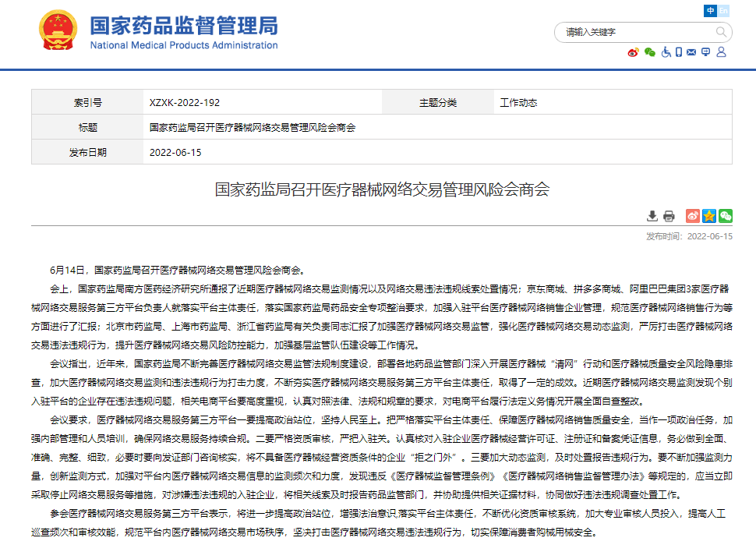756x559 pixels.
Task: Open the header WeChat icon
Action: (650, 52)
